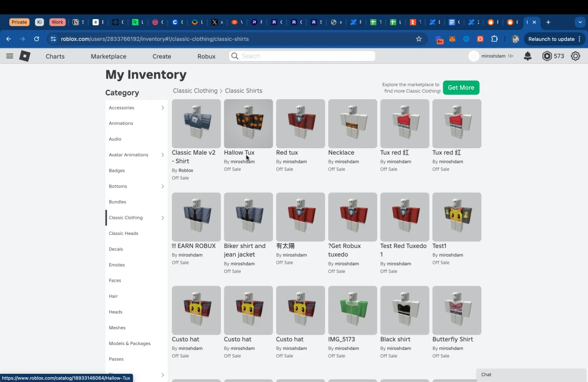Image resolution: width=588 pixels, height=382 pixels.
Task: Open the Hallow Tux shirt thumbnail
Action: click(248, 124)
